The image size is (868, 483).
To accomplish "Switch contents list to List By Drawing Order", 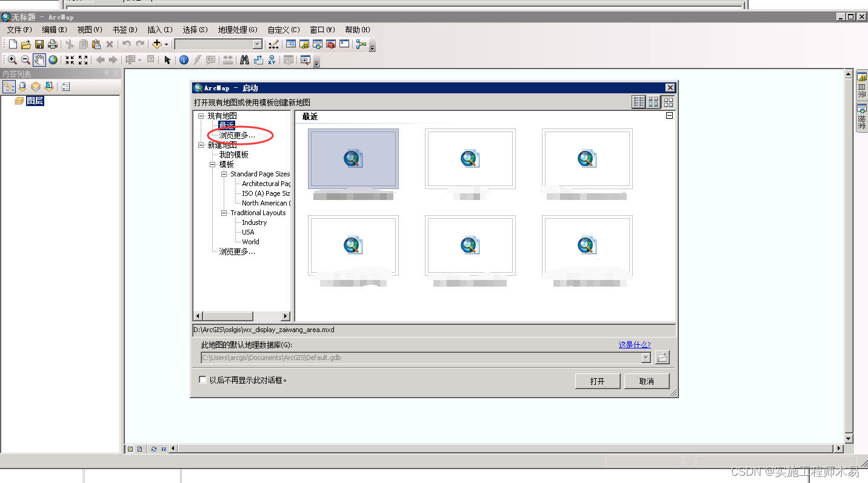I will click(x=9, y=87).
